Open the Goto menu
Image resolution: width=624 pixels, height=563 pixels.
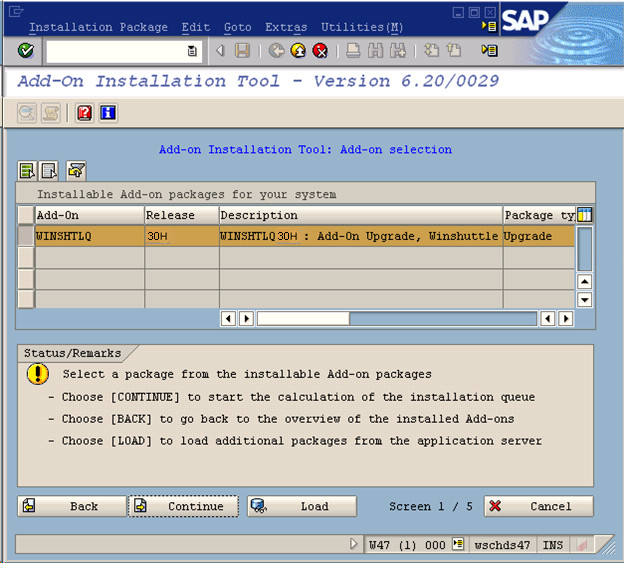point(238,27)
